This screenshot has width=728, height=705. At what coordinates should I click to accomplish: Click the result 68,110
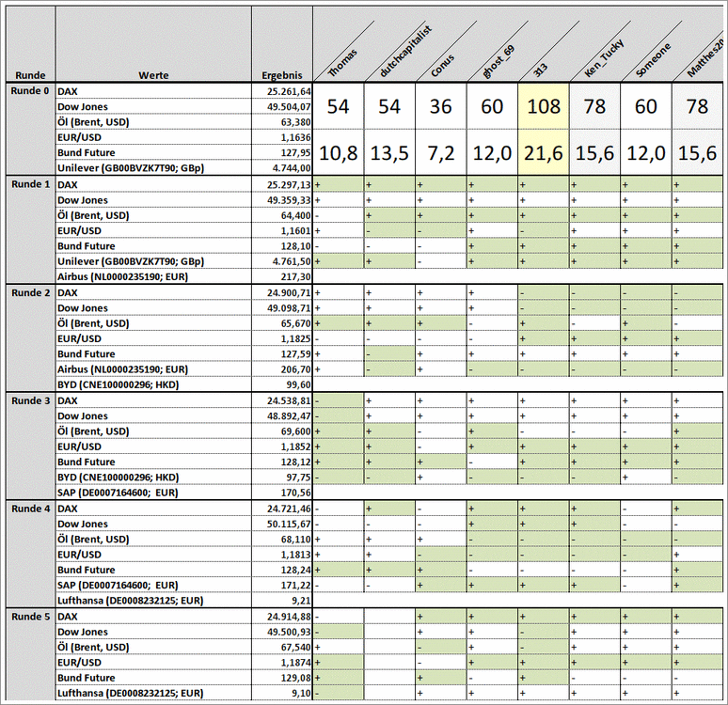point(295,540)
